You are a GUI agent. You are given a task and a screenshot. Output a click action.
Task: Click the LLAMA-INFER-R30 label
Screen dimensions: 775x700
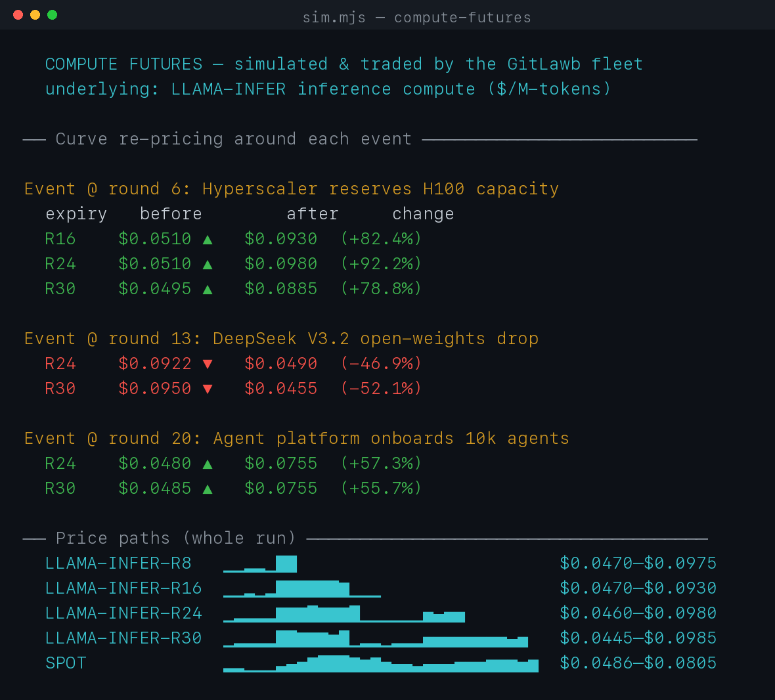123,638
